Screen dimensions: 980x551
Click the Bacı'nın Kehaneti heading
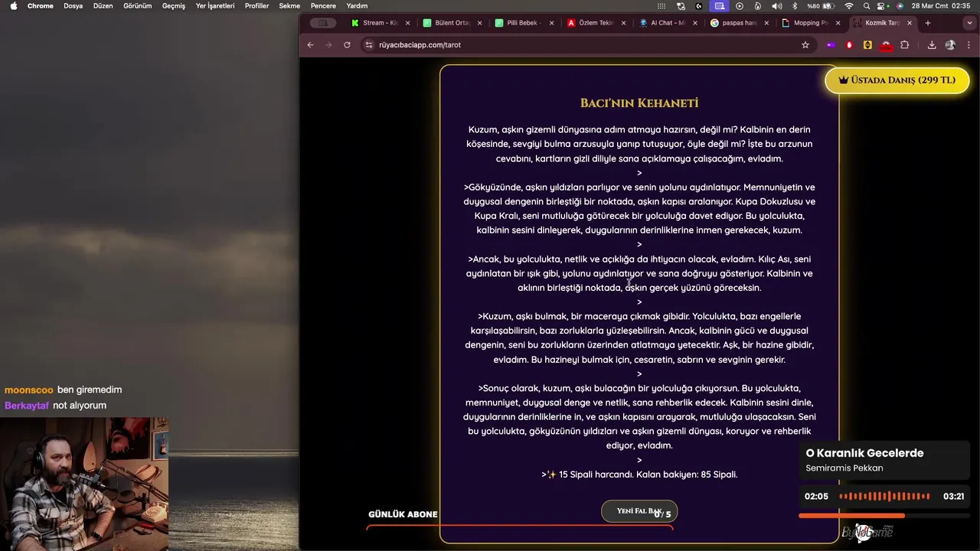pos(639,103)
